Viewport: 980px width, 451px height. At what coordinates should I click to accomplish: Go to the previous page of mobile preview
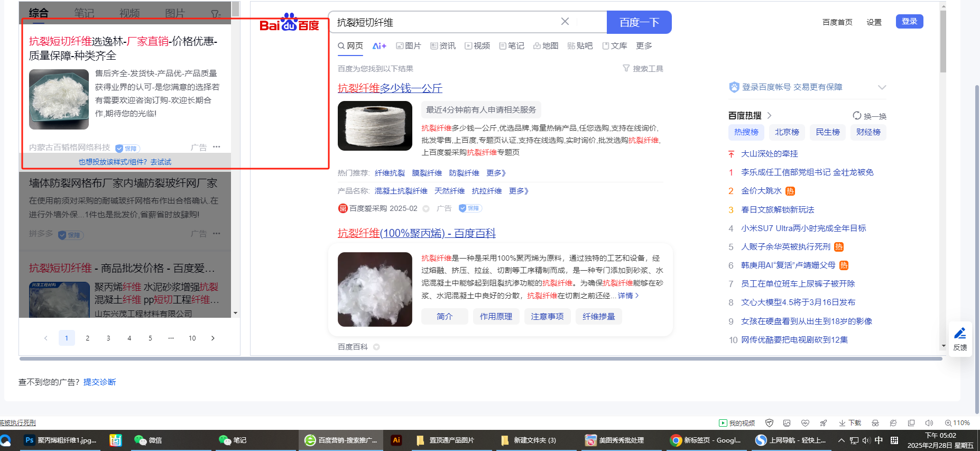(x=46, y=338)
